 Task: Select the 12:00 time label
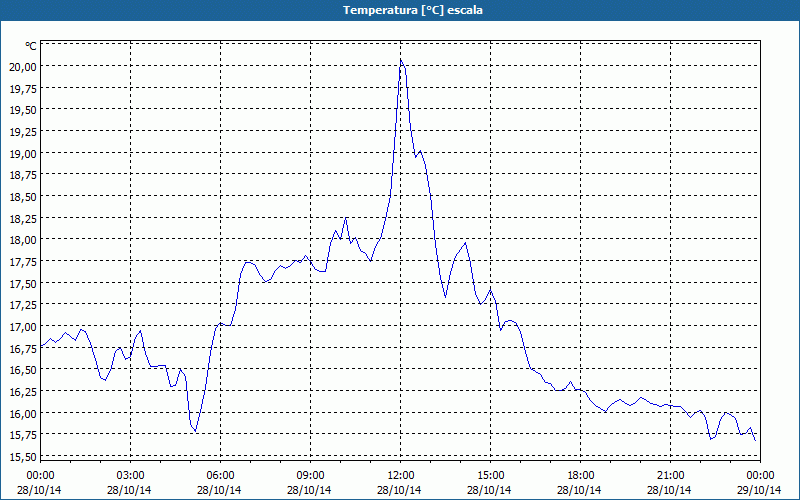click(x=401, y=475)
